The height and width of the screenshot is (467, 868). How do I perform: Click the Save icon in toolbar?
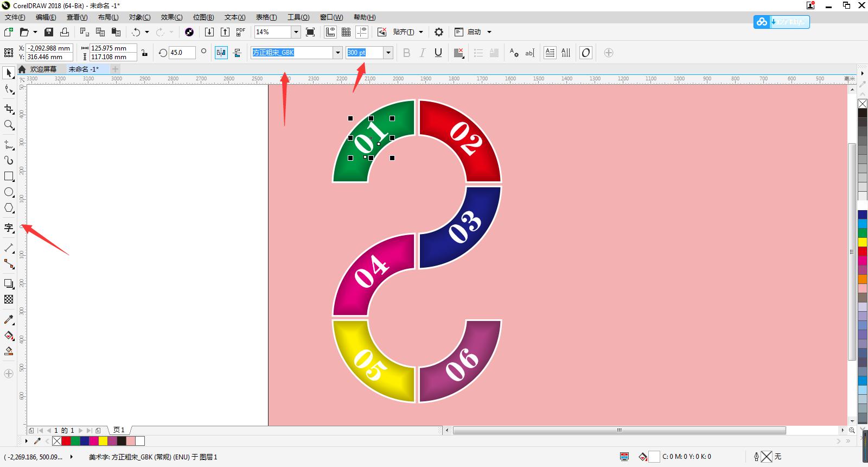pos(49,32)
